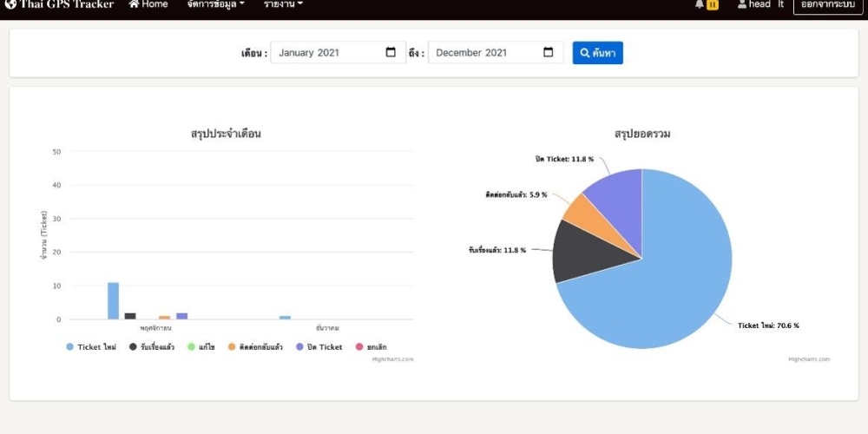Open calendar picker for December 2021 field

pyautogui.click(x=548, y=53)
